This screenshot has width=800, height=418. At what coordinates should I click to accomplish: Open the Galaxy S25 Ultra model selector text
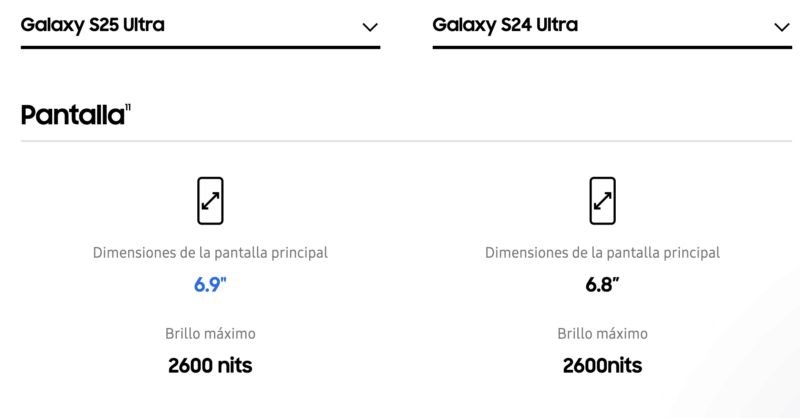(x=93, y=25)
